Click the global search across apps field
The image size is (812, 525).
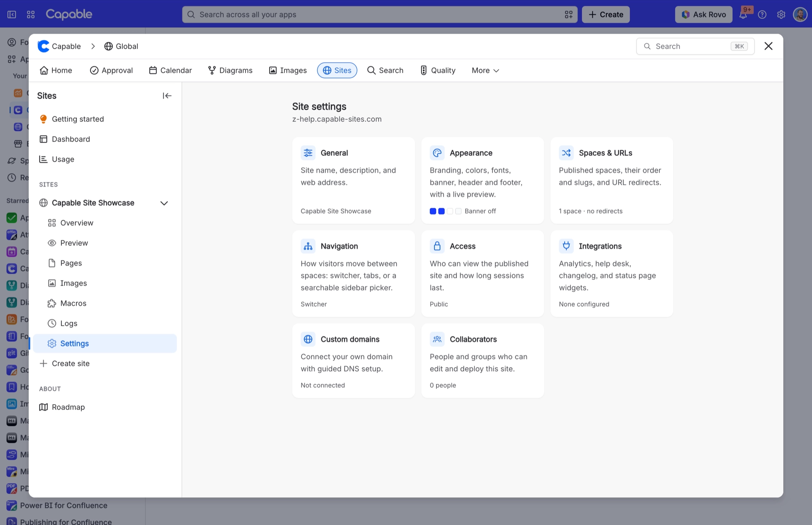[x=380, y=15]
